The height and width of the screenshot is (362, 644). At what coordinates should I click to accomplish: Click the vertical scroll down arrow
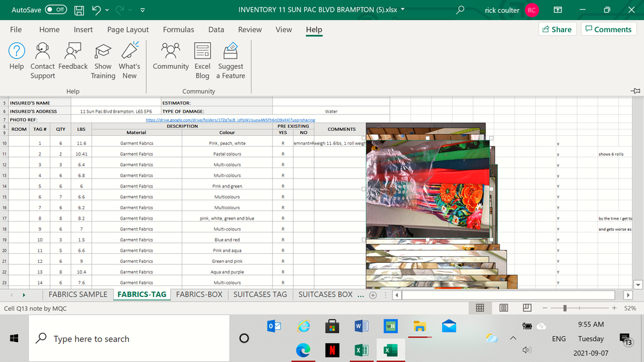[x=638, y=285]
